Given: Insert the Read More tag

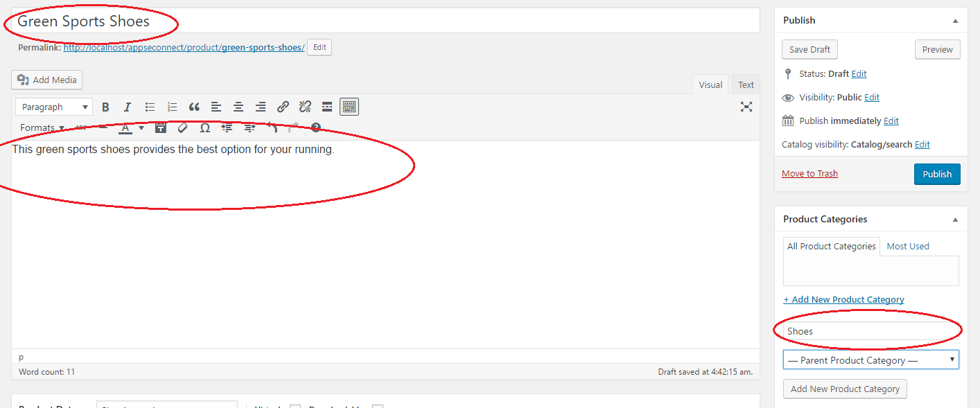Looking at the screenshot, I should [x=327, y=107].
